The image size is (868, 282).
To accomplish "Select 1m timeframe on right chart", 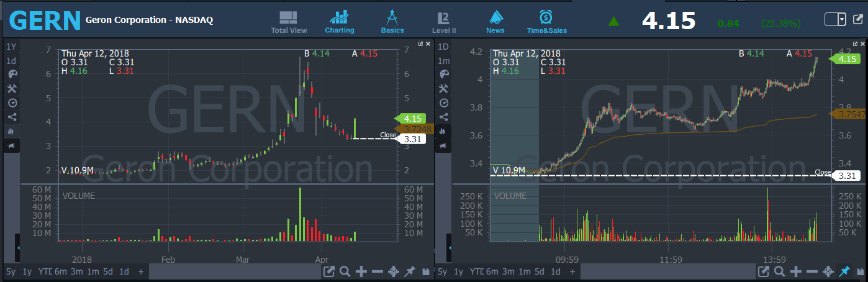I will click(525, 271).
